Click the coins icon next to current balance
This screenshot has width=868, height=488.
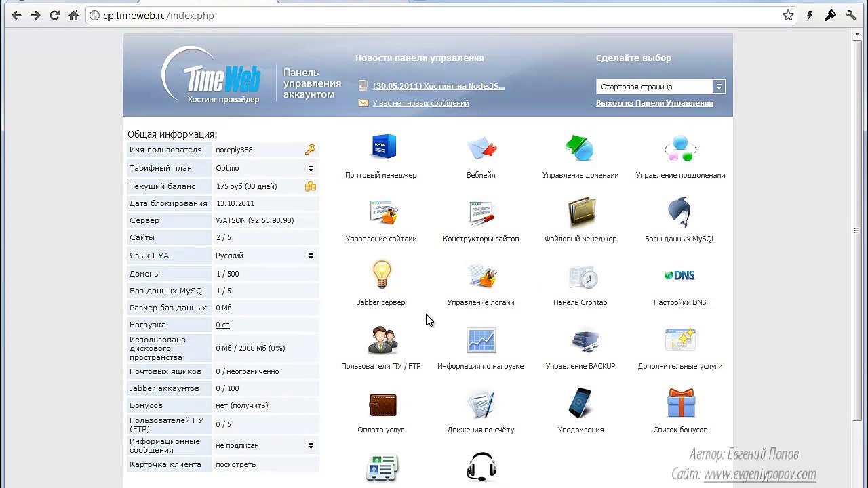[310, 186]
